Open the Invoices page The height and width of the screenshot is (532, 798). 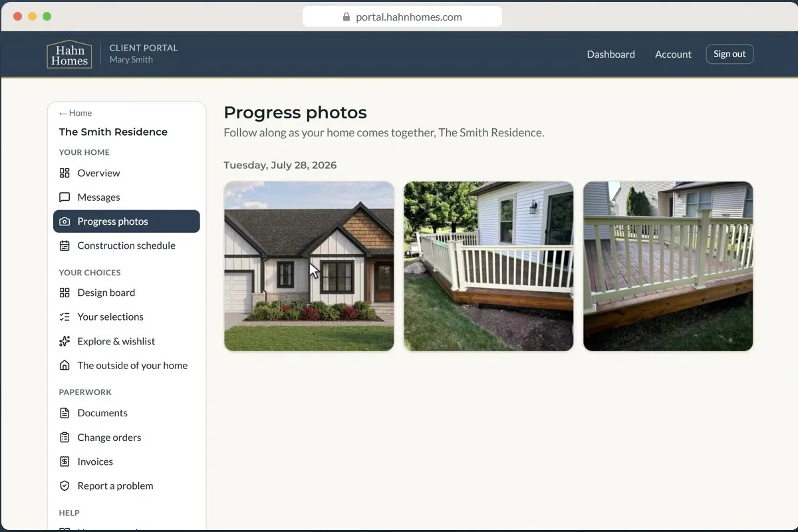pyautogui.click(x=126, y=462)
